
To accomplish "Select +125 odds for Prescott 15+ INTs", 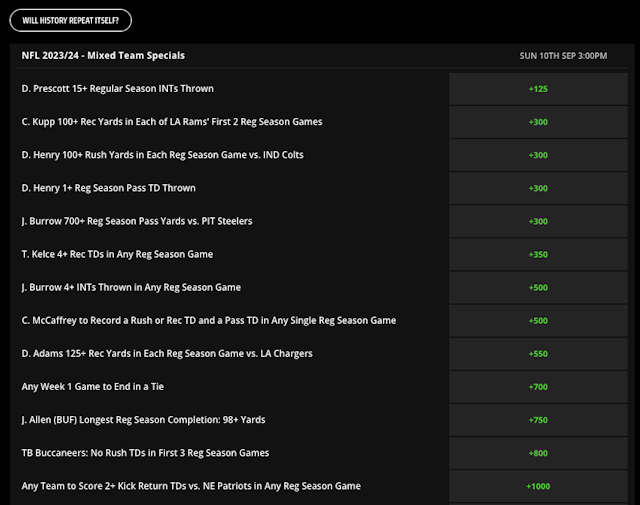I will point(538,89).
